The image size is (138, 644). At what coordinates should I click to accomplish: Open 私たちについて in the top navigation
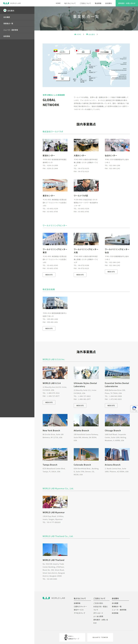pyautogui.click(x=70, y=3)
